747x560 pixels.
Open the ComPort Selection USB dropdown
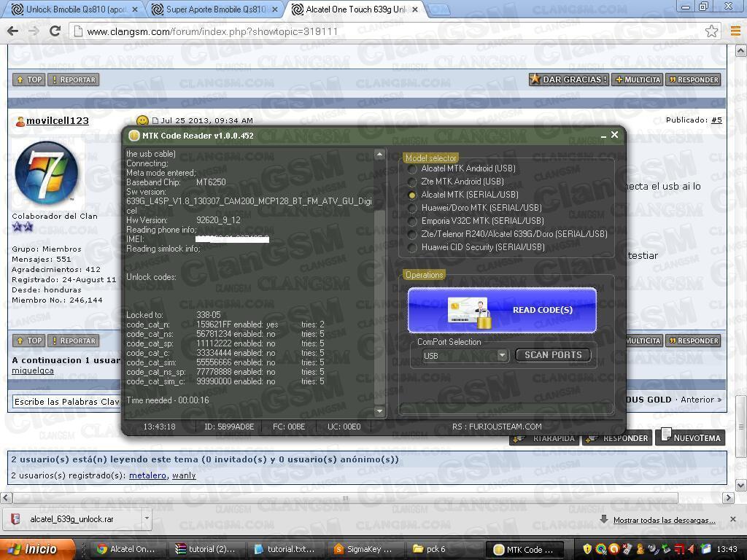pyautogui.click(x=502, y=355)
